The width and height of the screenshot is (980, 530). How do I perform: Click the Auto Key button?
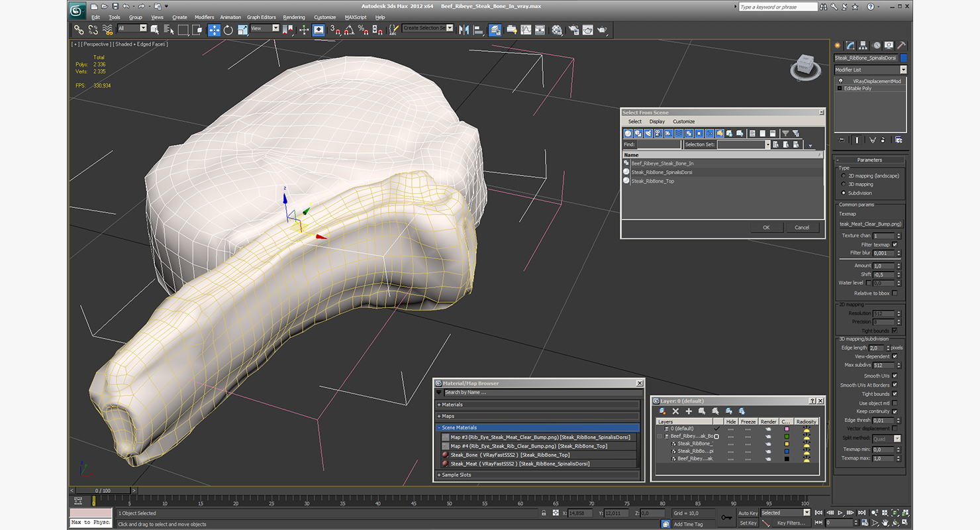point(748,513)
